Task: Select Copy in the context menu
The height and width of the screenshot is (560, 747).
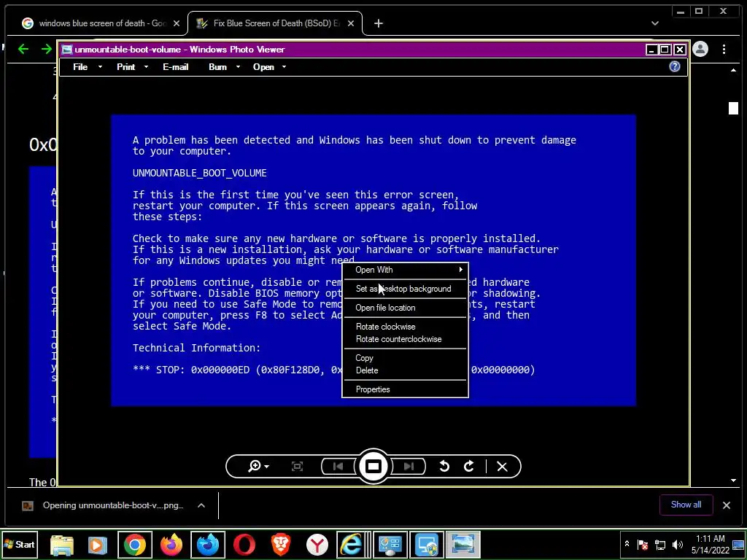Action: click(405, 358)
